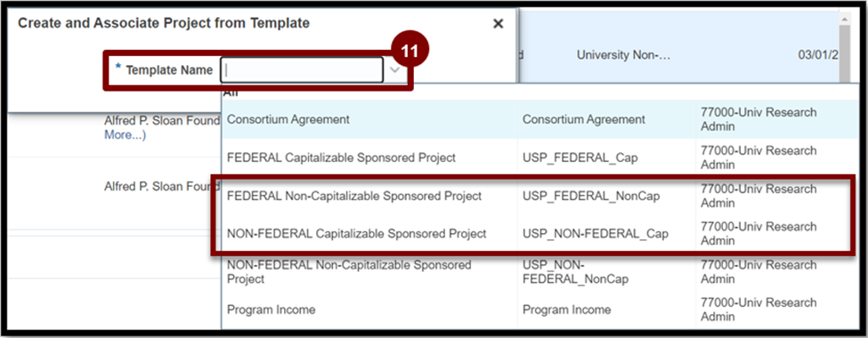Click the University Non-… column value

pos(623,55)
